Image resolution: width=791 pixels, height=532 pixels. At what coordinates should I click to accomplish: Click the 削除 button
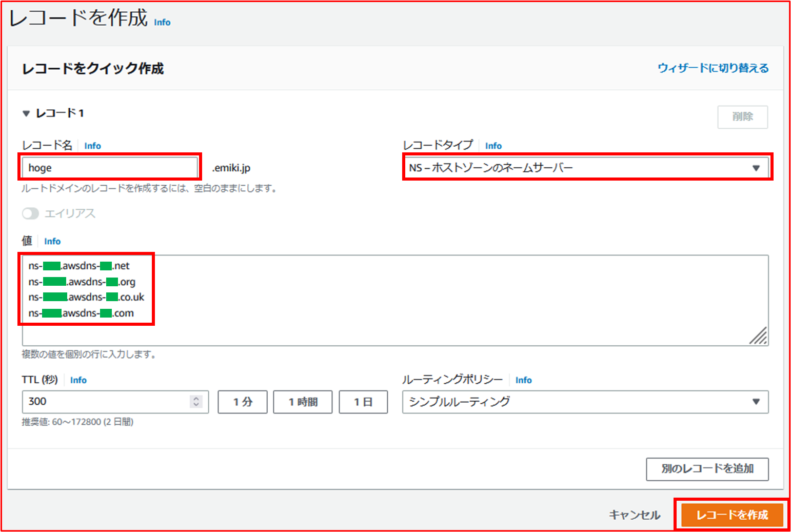(x=743, y=117)
